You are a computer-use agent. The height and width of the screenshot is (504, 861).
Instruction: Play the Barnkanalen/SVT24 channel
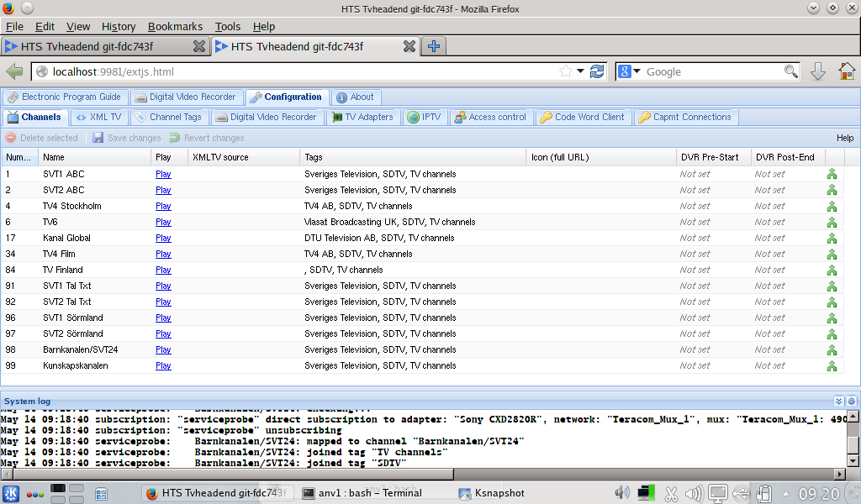tap(163, 350)
